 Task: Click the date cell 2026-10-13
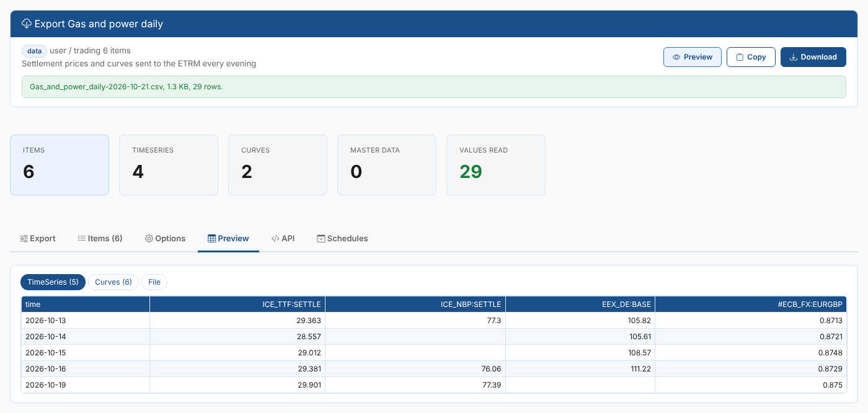pos(86,321)
